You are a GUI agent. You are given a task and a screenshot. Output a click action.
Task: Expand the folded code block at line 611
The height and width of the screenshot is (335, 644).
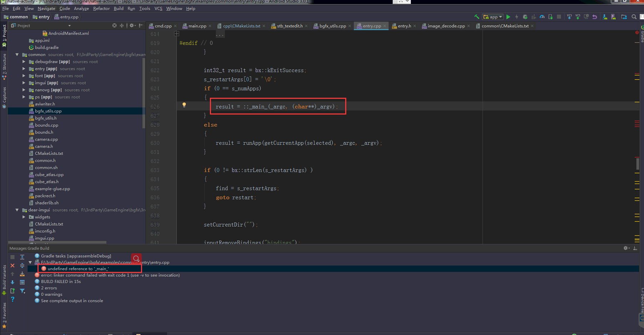coord(177,34)
